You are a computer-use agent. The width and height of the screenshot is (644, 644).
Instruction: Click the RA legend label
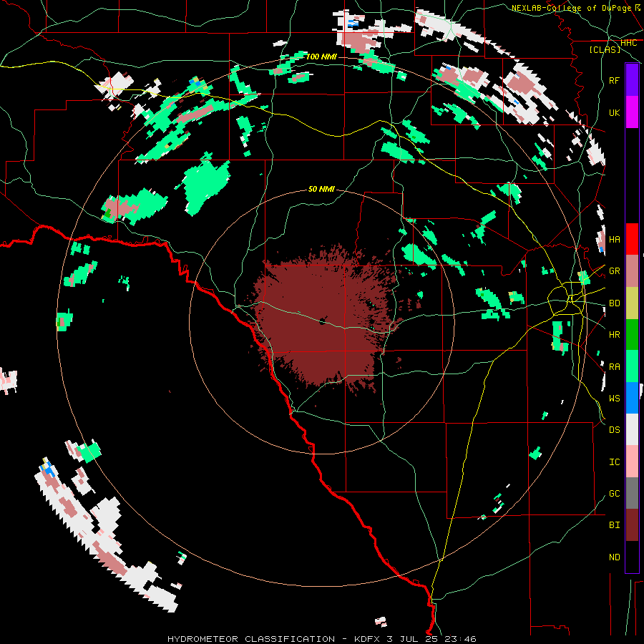point(615,367)
